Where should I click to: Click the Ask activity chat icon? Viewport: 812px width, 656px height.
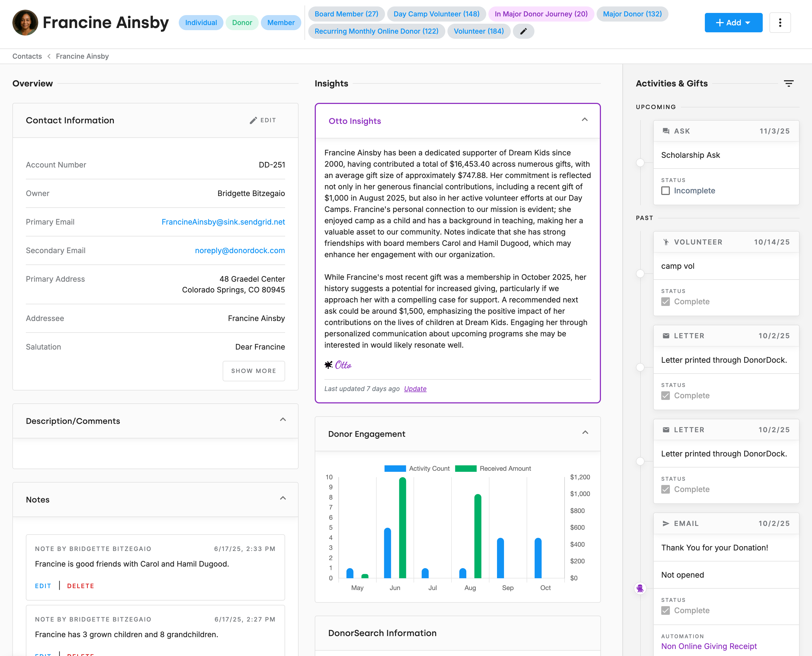tap(666, 131)
